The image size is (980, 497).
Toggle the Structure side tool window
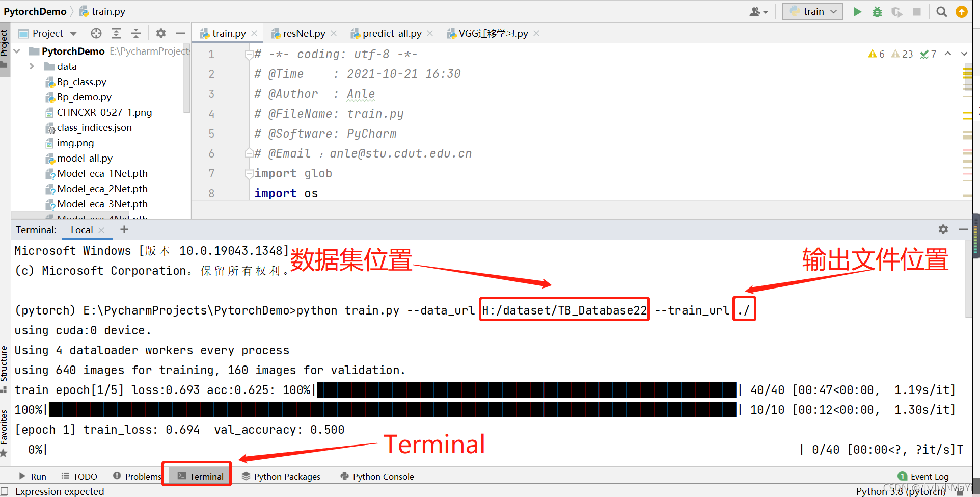click(x=5, y=369)
